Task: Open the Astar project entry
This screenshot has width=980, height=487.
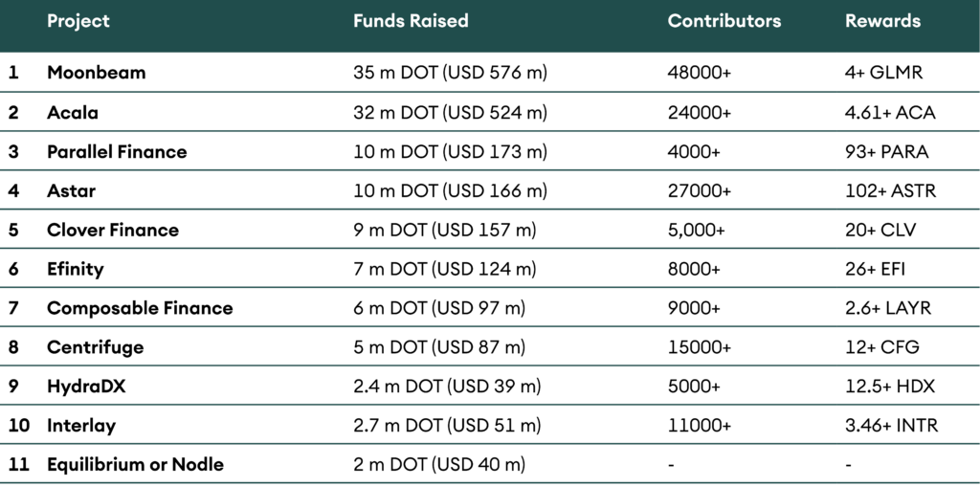Action: coord(72,190)
